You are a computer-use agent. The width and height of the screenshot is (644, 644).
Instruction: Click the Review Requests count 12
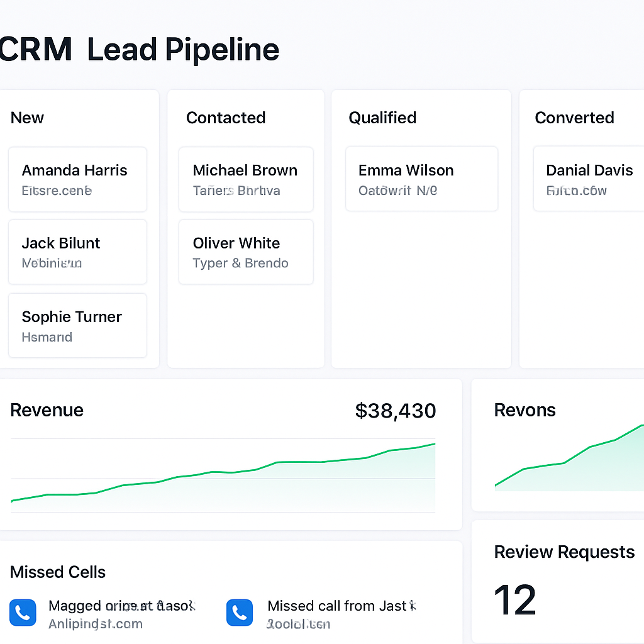point(515,599)
